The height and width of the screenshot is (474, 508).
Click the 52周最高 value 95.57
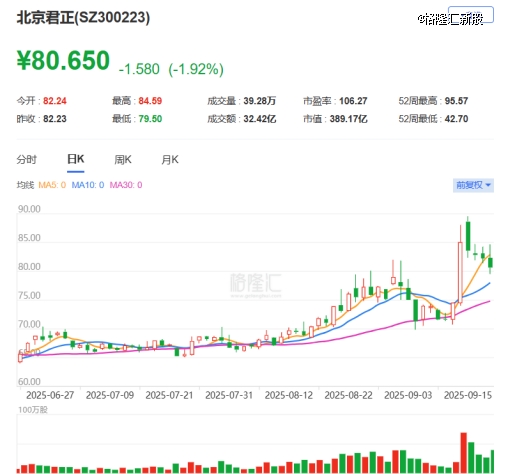coord(456,101)
